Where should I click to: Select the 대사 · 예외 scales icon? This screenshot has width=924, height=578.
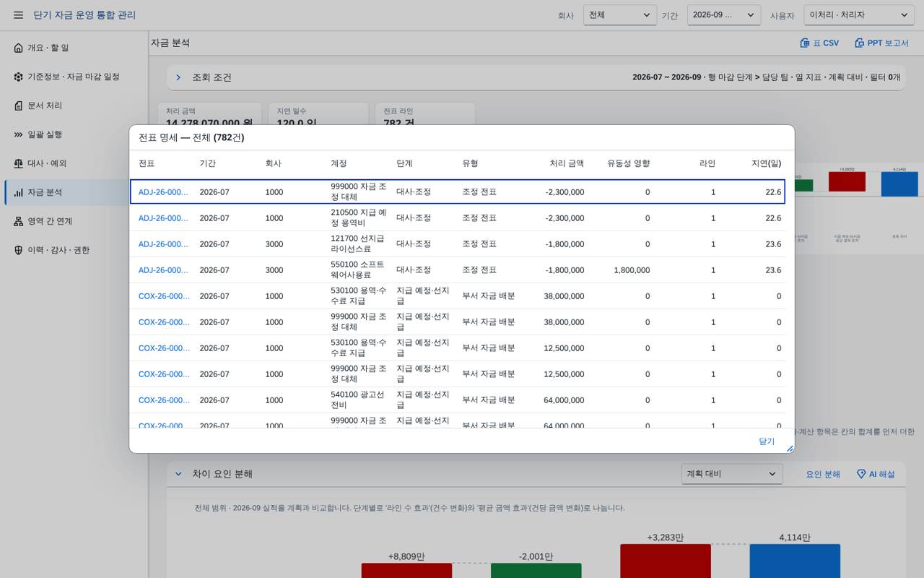click(x=19, y=163)
